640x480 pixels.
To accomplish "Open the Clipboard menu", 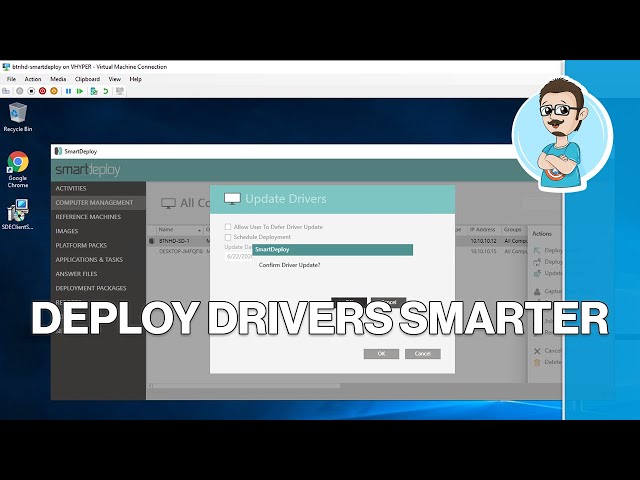I will coord(87,79).
